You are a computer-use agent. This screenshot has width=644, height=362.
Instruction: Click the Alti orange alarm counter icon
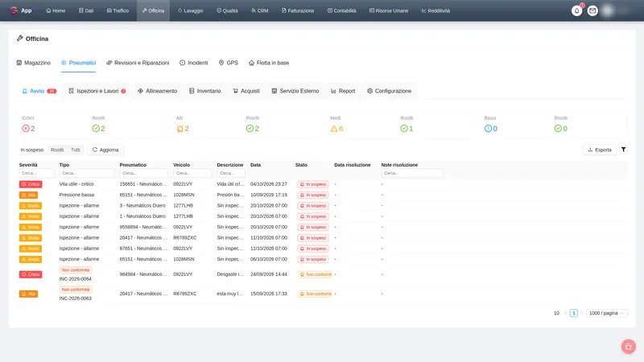(x=180, y=129)
